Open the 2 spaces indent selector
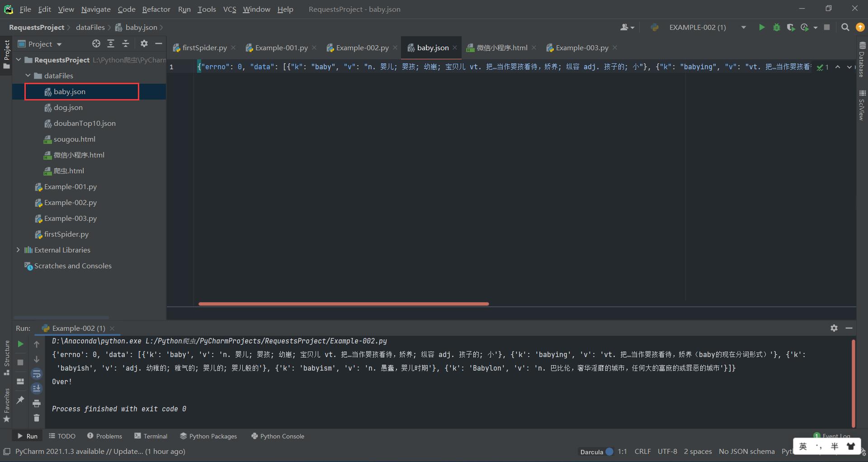868x462 pixels. (698, 452)
